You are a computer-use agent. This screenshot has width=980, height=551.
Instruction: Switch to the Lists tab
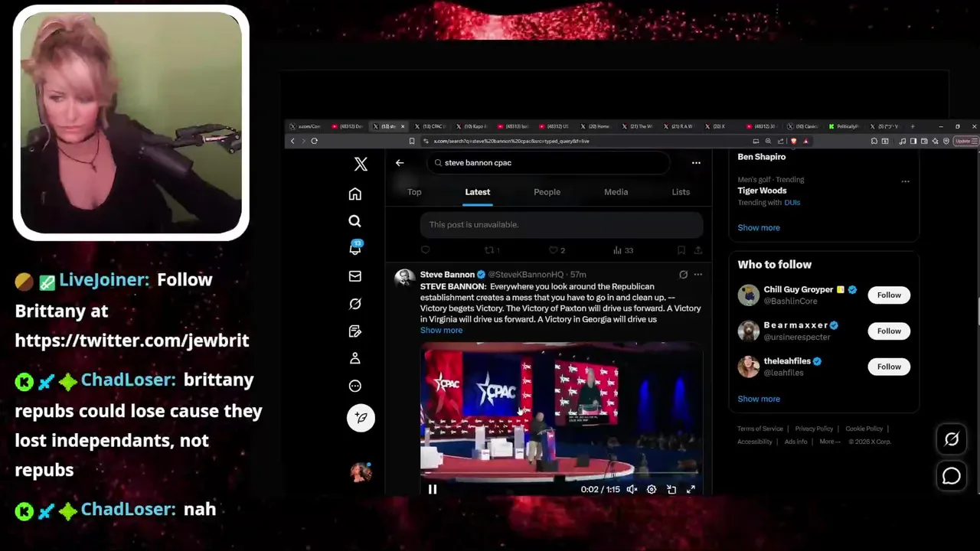681,192
